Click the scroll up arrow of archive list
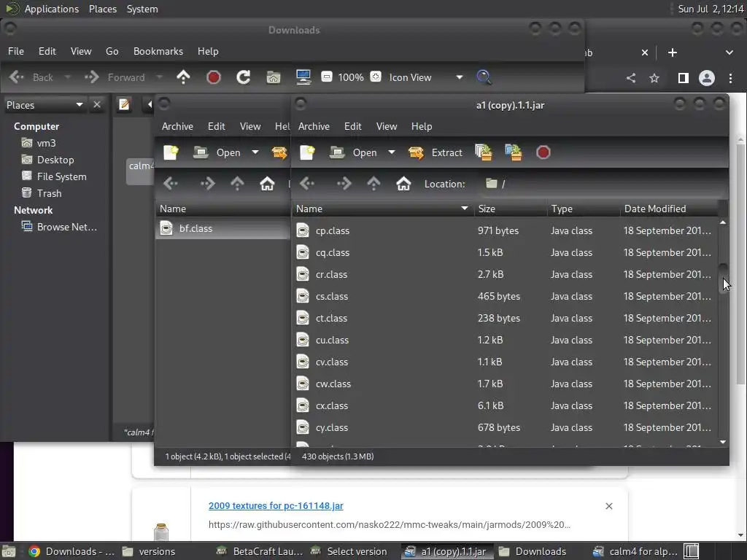Image resolution: width=747 pixels, height=560 pixels. [x=723, y=222]
